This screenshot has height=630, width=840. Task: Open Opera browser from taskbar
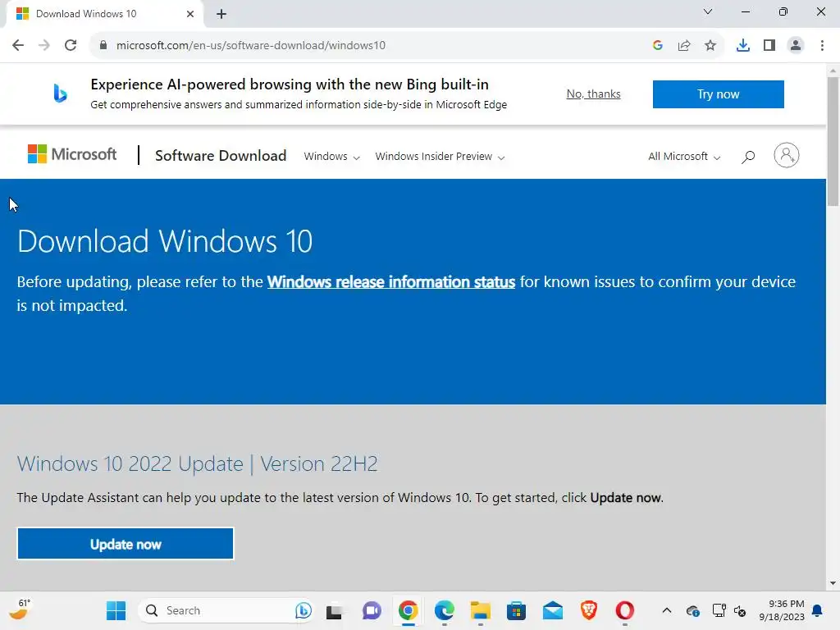[624, 610]
